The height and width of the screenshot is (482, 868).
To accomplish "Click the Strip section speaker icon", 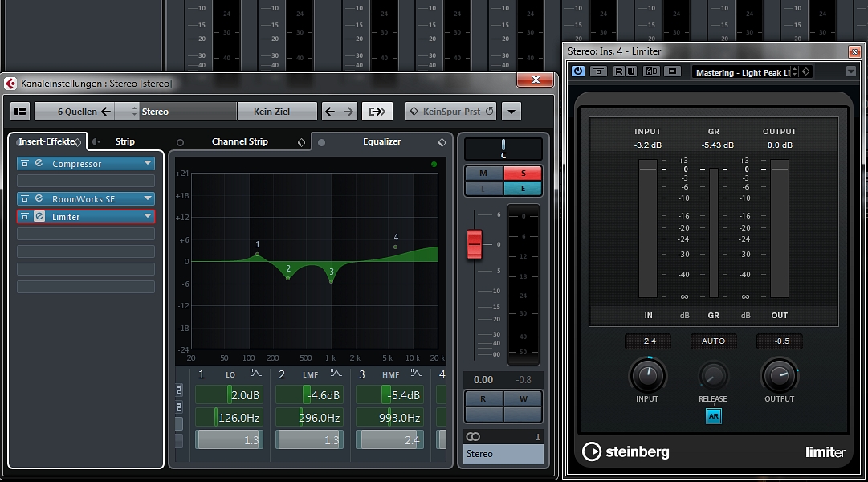I will coord(96,142).
